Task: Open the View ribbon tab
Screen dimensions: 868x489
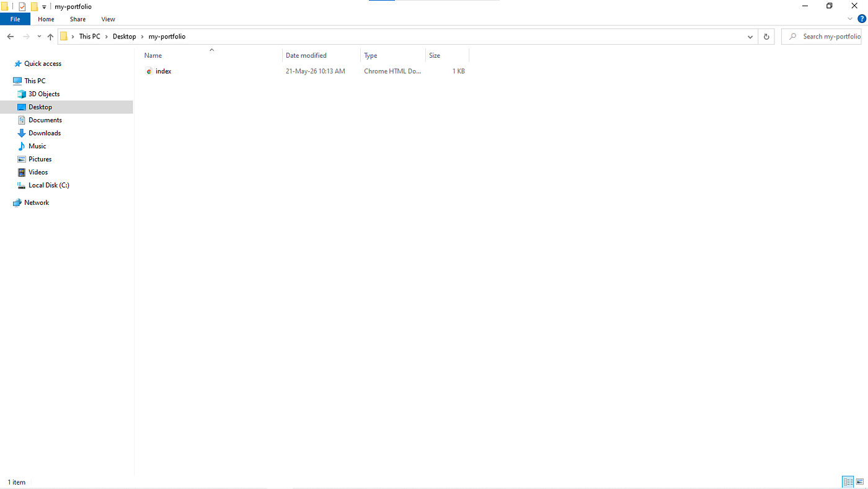Action: [x=108, y=19]
